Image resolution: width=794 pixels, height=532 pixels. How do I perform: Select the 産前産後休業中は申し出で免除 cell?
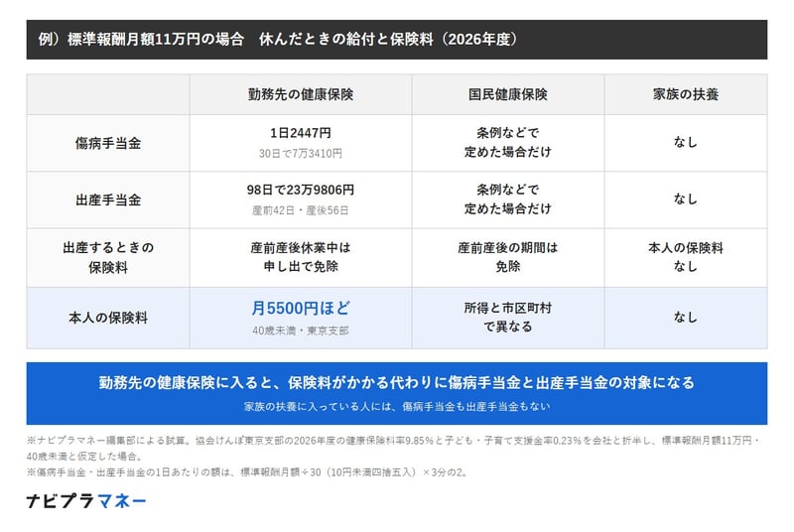tap(301, 257)
